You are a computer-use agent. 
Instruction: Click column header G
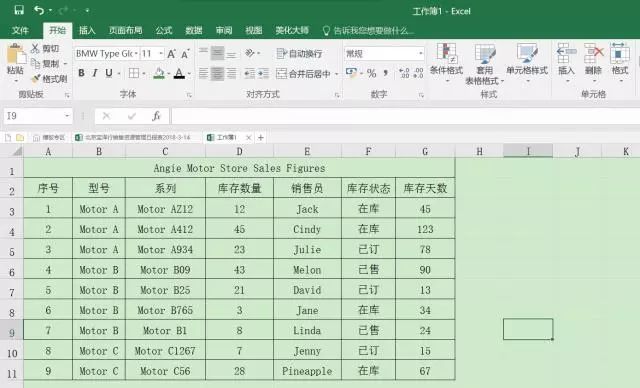click(425, 152)
